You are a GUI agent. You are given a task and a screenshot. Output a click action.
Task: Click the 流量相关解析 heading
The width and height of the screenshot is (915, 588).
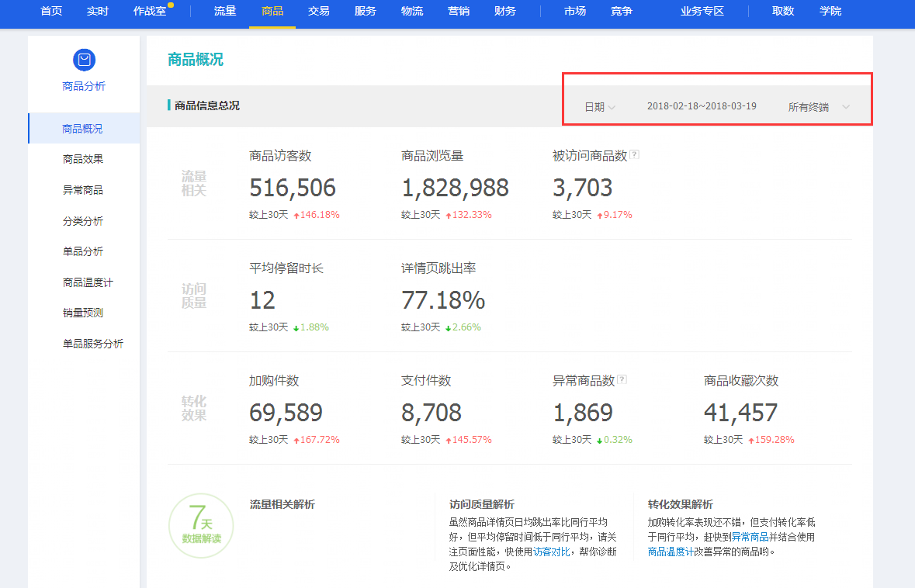pos(282,504)
